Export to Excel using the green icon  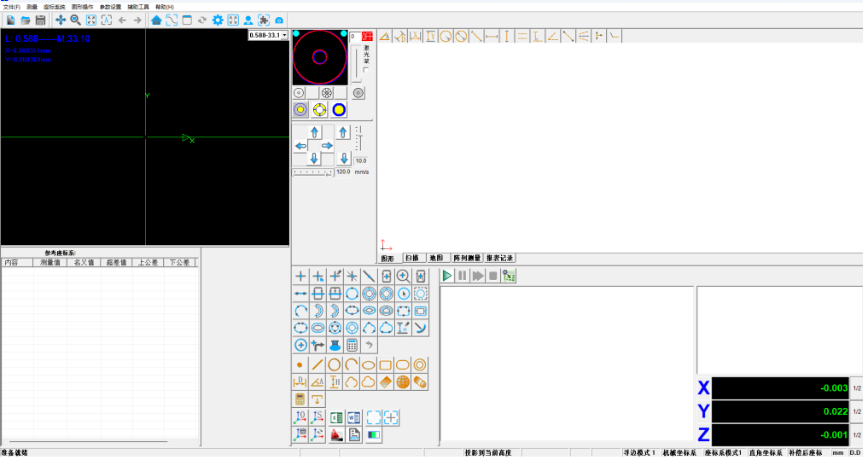click(x=335, y=417)
